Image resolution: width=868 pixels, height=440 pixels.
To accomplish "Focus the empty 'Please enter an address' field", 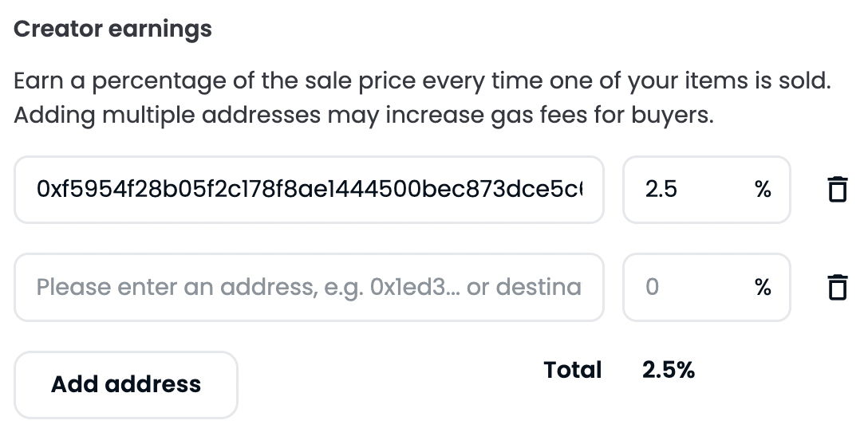I will [x=309, y=287].
